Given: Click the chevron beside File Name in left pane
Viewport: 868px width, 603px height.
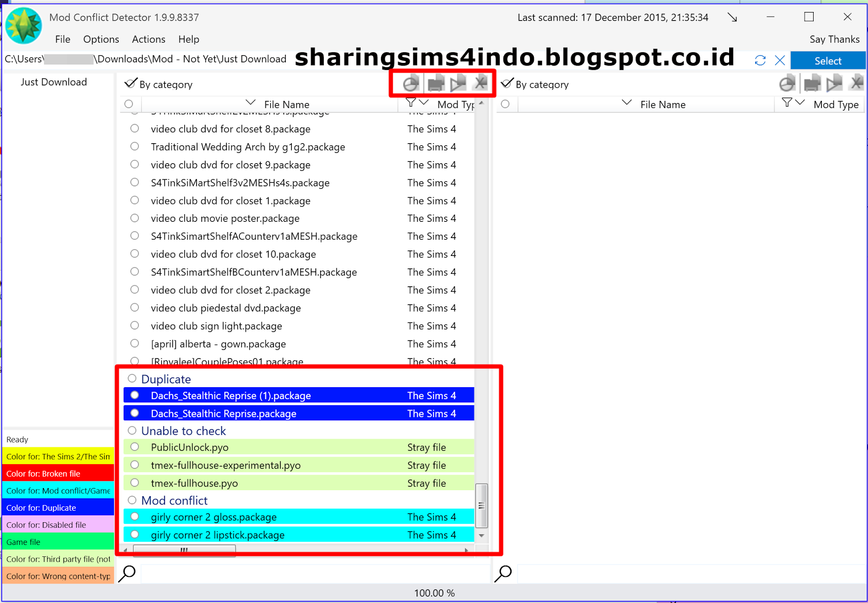Looking at the screenshot, I should point(250,102).
